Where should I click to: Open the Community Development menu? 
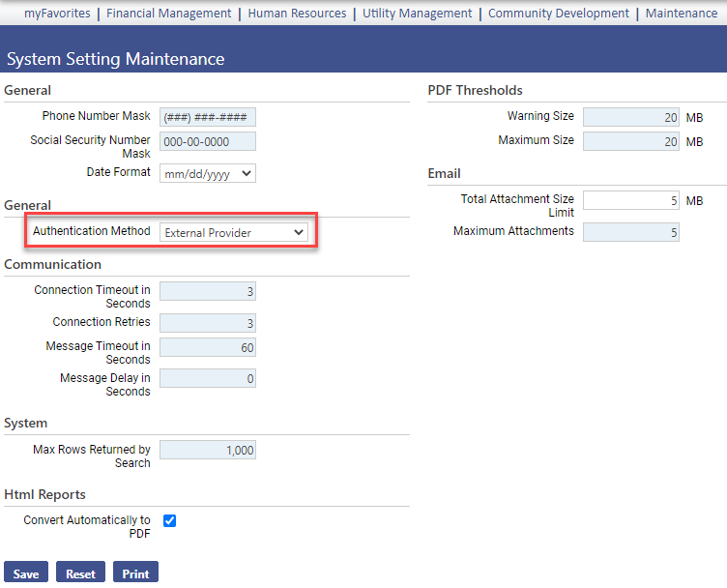tap(558, 14)
